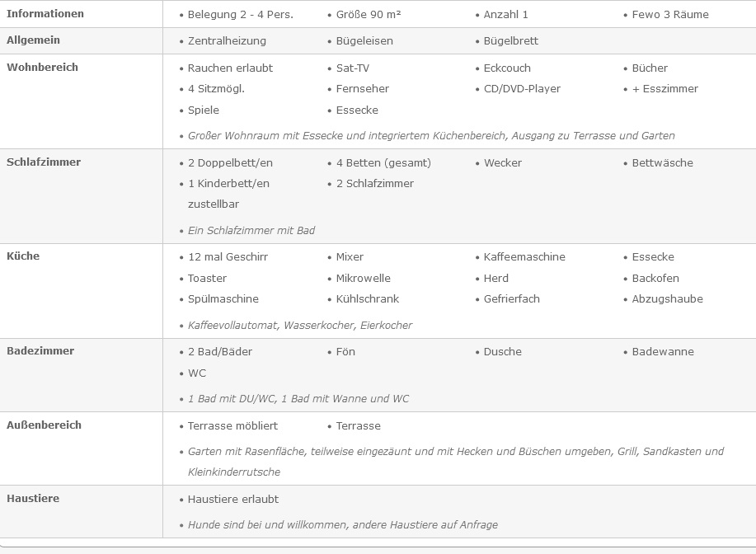This screenshot has height=554, width=756.
Task: Click the Badezimmer row heading
Action: click(x=40, y=351)
